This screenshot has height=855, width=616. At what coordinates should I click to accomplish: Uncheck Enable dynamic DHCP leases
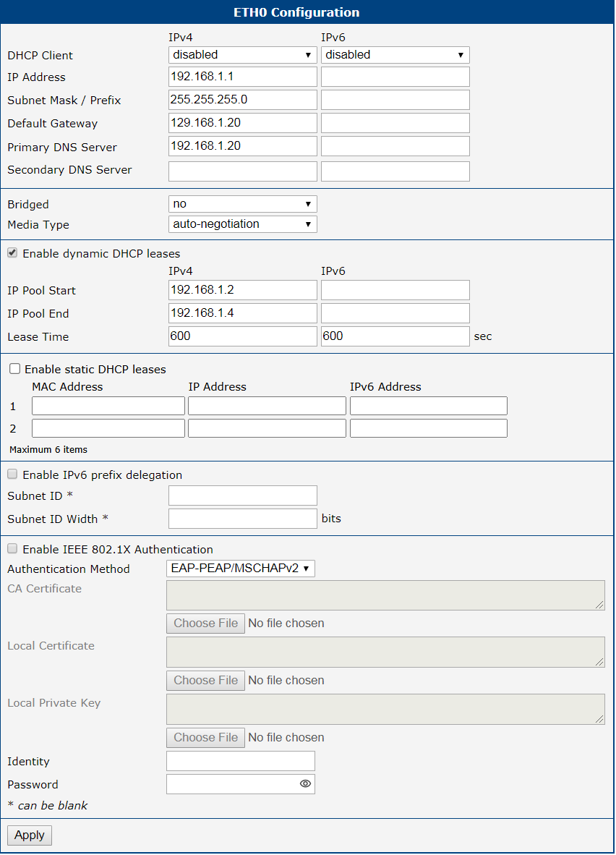(x=12, y=253)
